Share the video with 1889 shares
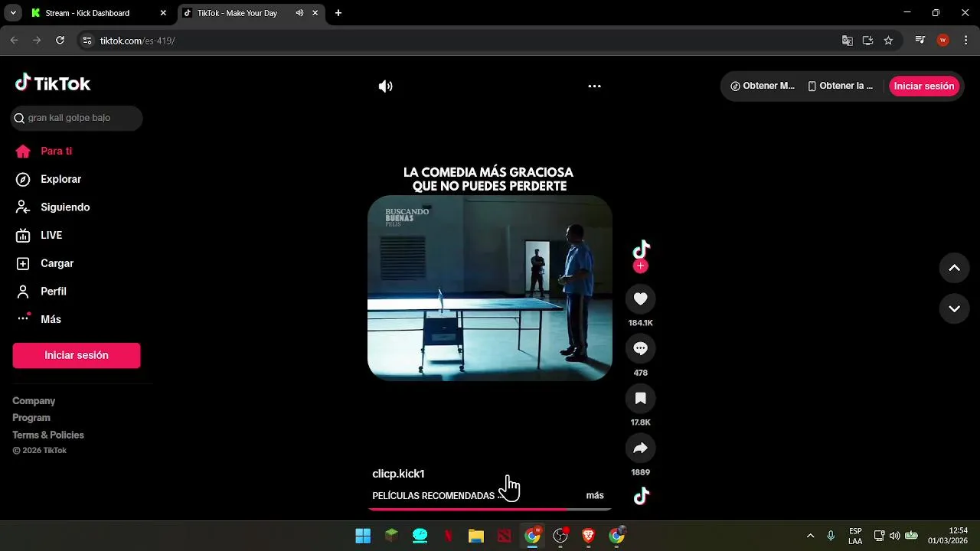Image resolution: width=980 pixels, height=551 pixels. pos(641,448)
